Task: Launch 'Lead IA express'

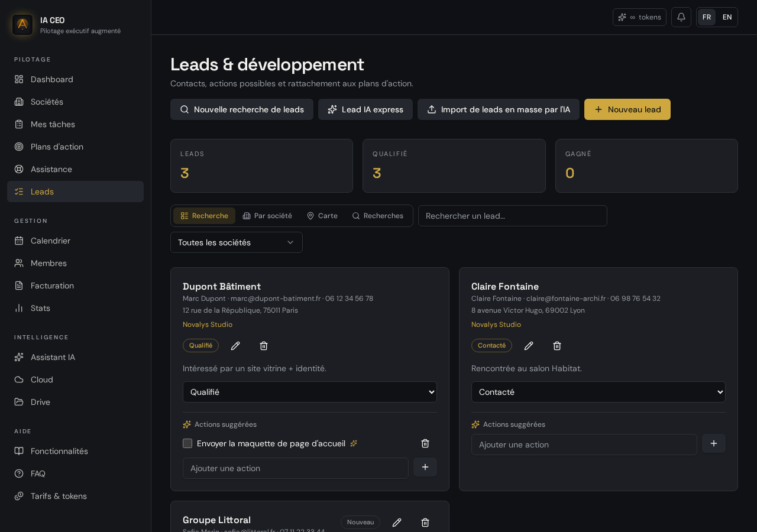Action: (x=365, y=109)
